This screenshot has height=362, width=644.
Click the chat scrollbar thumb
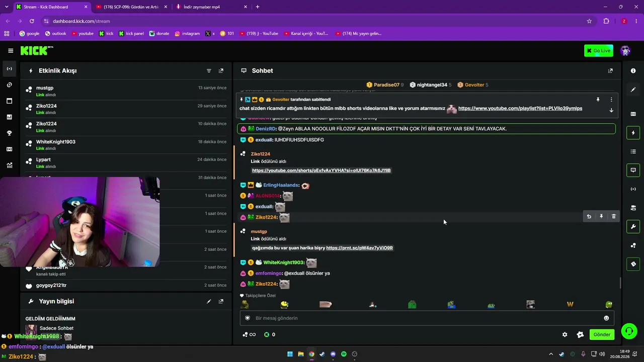620,283
